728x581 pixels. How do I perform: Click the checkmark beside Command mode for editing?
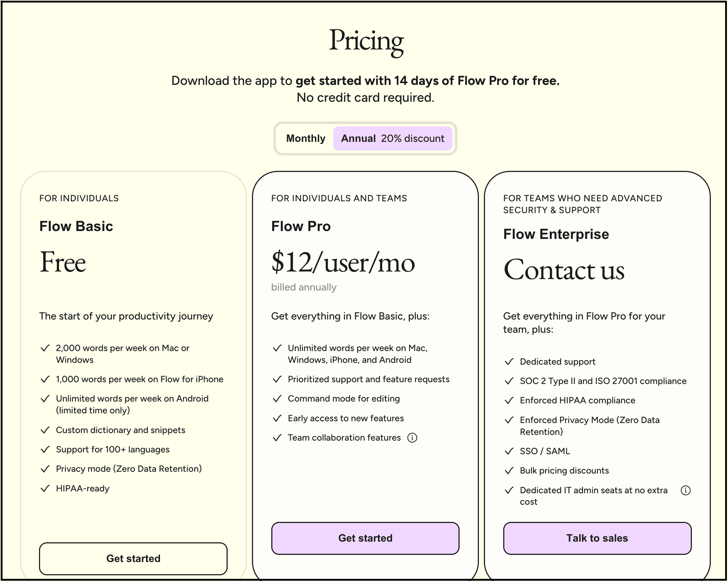tap(277, 399)
